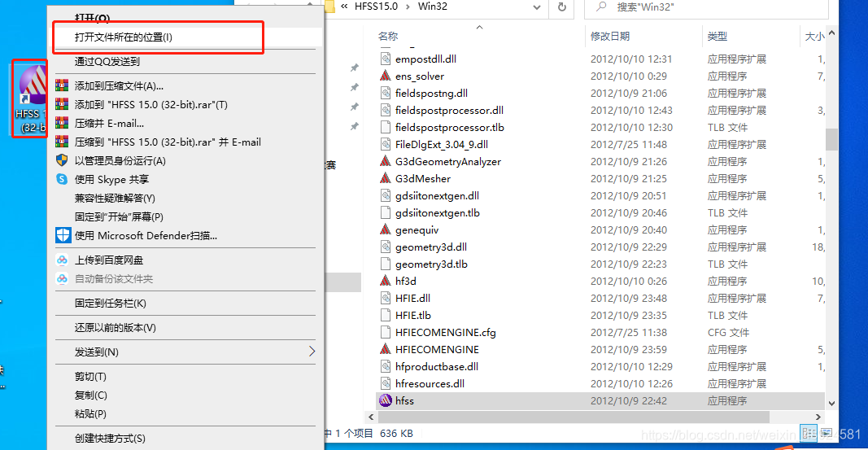The height and width of the screenshot is (450, 868).
Task: Click the shield icon for 以管理员身份运行
Action: pos(62,160)
